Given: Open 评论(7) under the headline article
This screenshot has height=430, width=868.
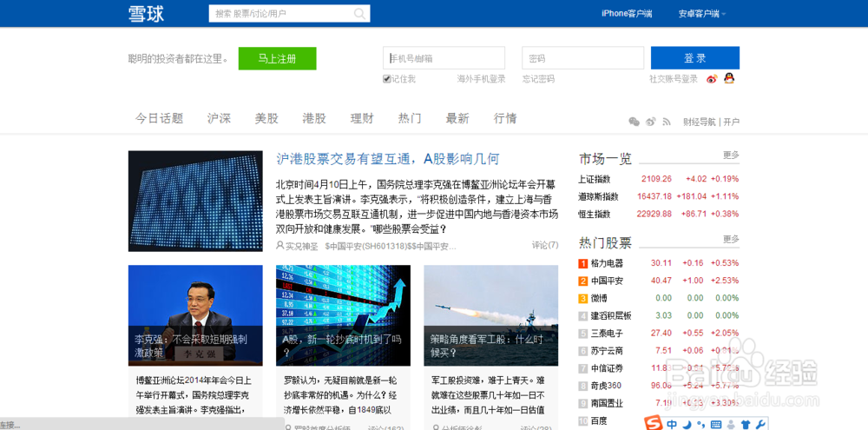Looking at the screenshot, I should [545, 245].
